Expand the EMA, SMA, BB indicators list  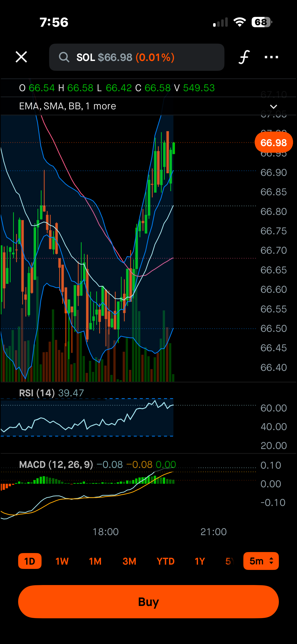click(68, 106)
